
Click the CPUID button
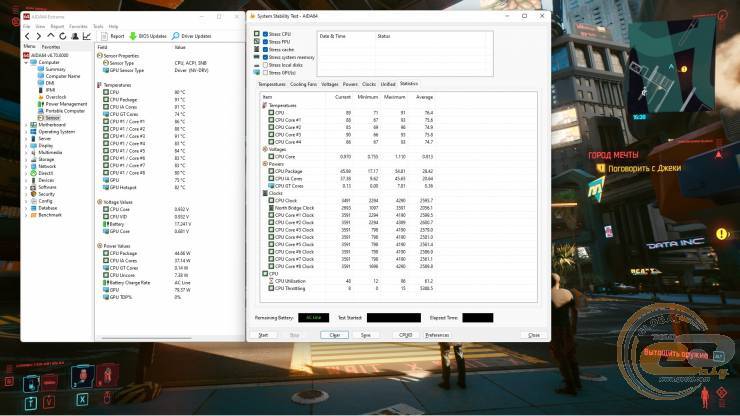405,335
